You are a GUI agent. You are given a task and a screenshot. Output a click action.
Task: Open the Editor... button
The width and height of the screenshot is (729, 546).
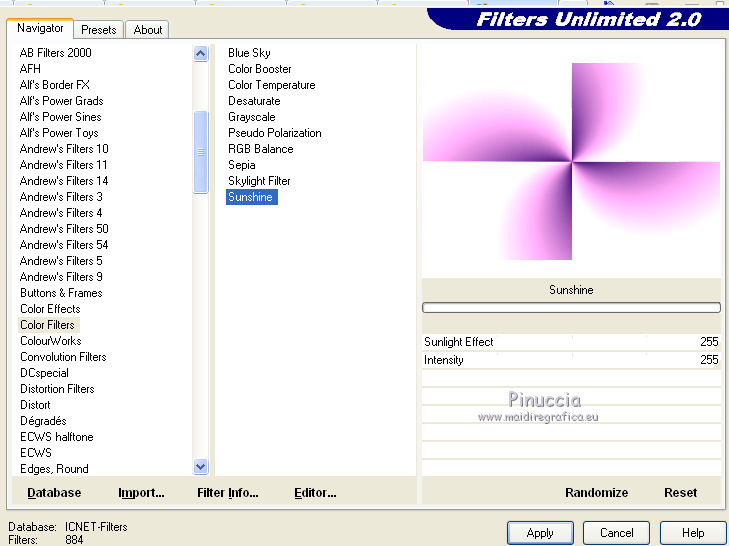pyautogui.click(x=315, y=493)
